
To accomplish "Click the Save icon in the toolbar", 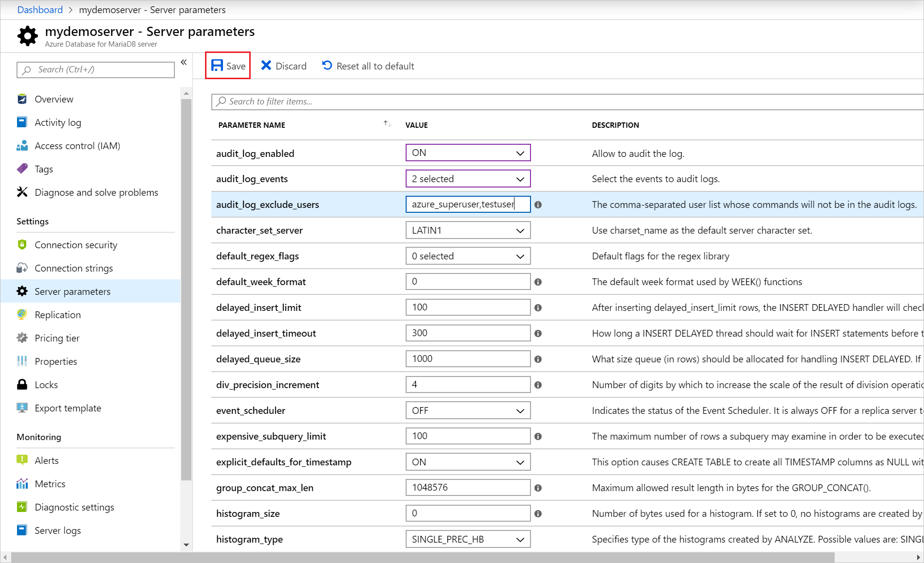I will tap(217, 66).
